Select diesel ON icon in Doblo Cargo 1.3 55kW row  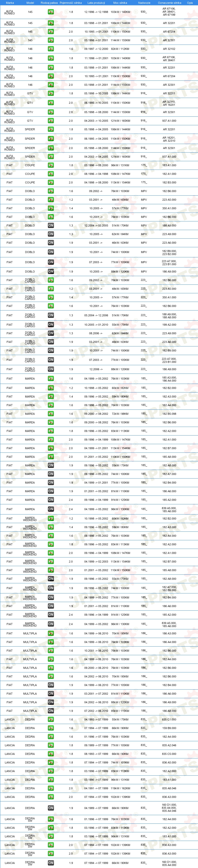(51, 325)
